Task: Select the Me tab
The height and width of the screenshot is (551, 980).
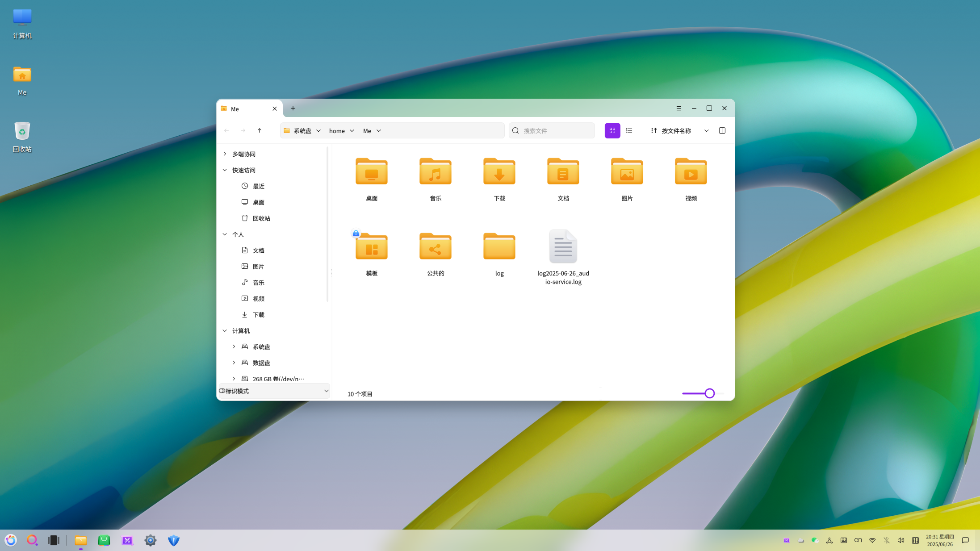Action: click(x=249, y=109)
